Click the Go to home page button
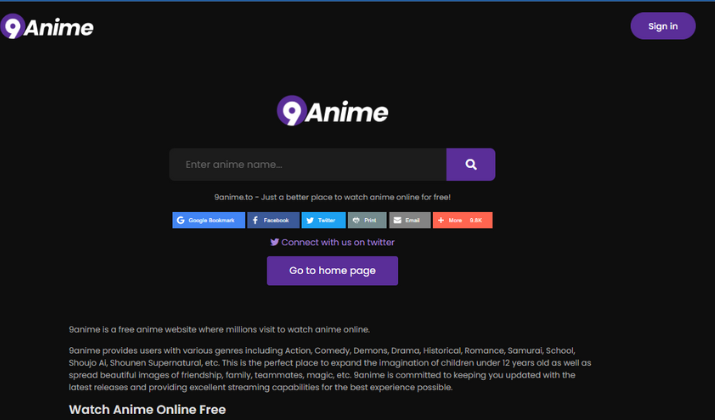Viewport: 715px width, 420px height. click(x=332, y=271)
